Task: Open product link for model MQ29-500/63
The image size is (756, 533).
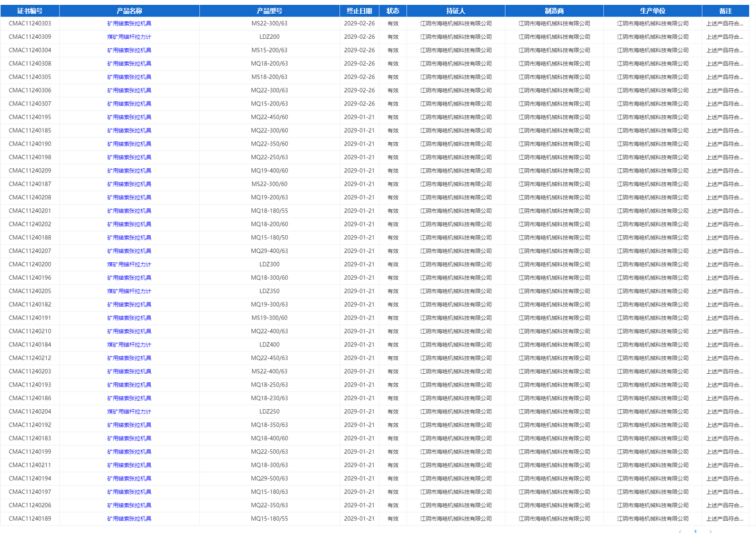Action: coord(129,479)
